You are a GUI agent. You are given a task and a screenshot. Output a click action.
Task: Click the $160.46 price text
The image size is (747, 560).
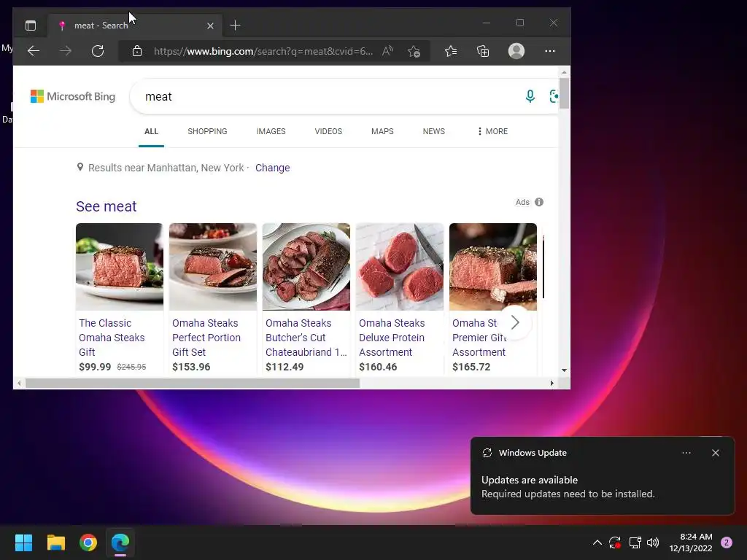(x=378, y=367)
